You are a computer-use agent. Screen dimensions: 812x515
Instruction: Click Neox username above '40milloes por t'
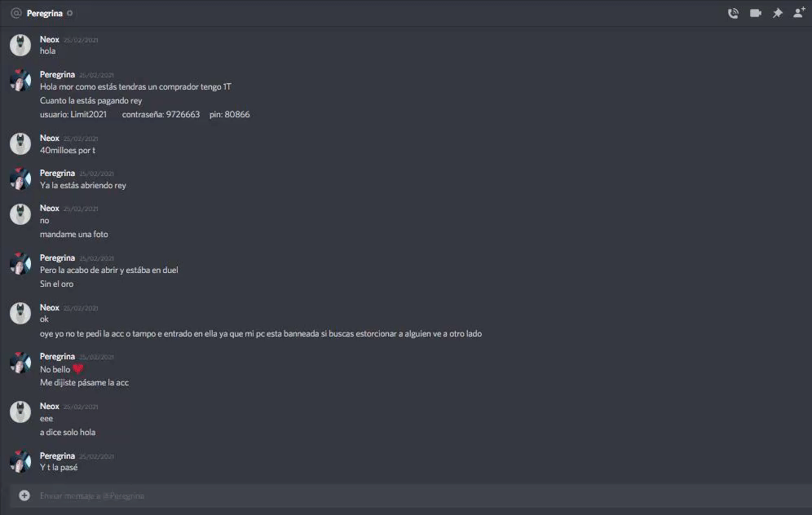(50, 139)
